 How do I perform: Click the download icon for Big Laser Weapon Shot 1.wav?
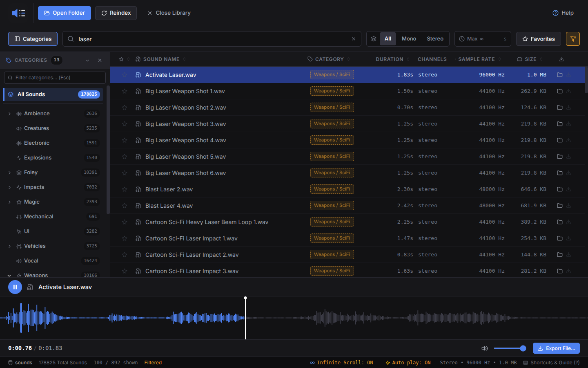pyautogui.click(x=569, y=91)
